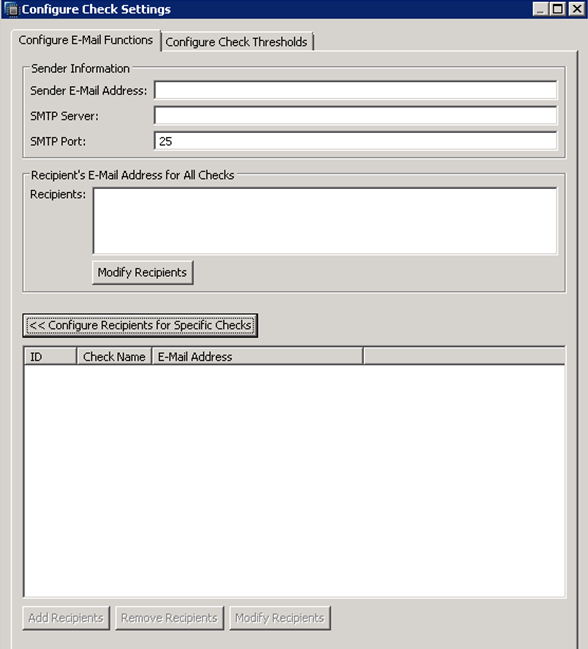Click the empty column header after E-Mail Address
588x649 pixels.
464,356
